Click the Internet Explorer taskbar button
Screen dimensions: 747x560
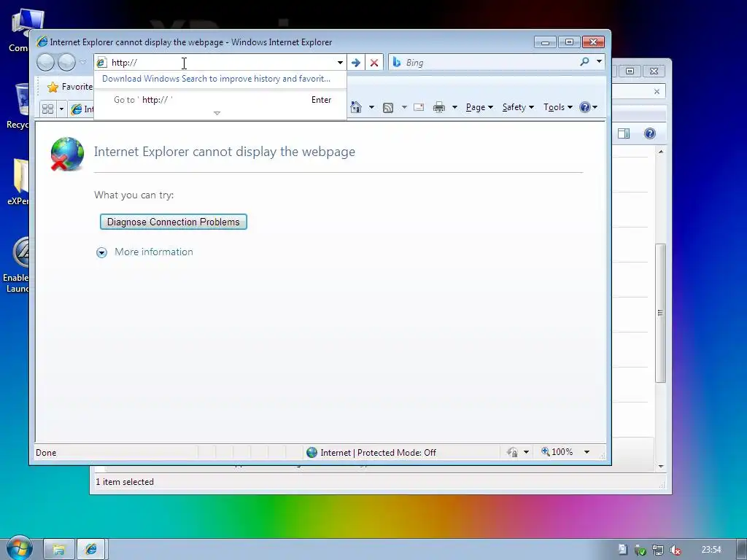coord(91,550)
